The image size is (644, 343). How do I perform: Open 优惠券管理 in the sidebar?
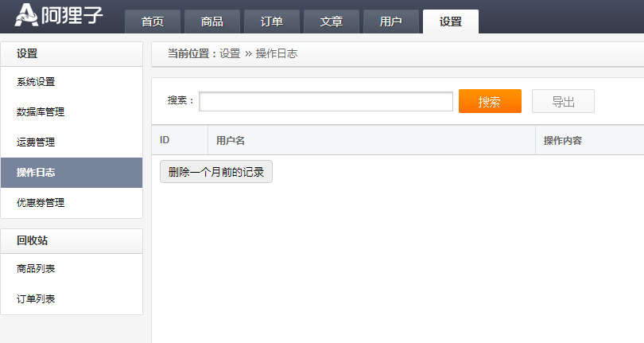[41, 203]
